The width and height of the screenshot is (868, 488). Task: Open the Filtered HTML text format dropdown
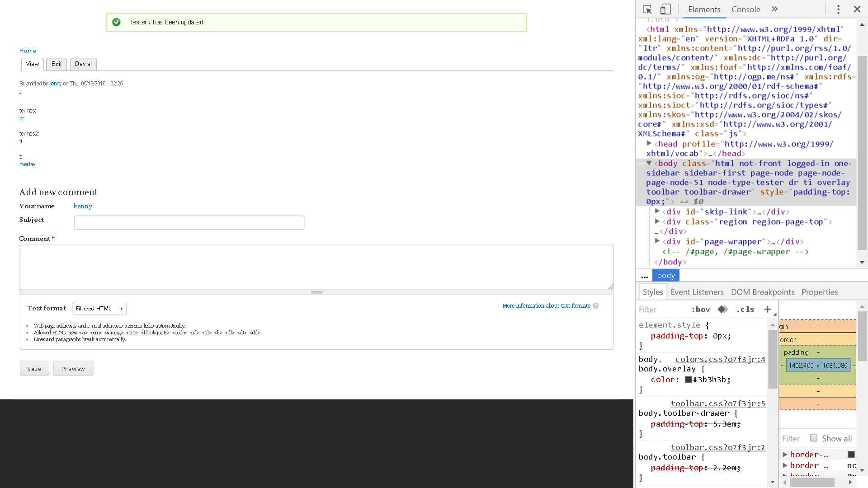[x=99, y=309]
